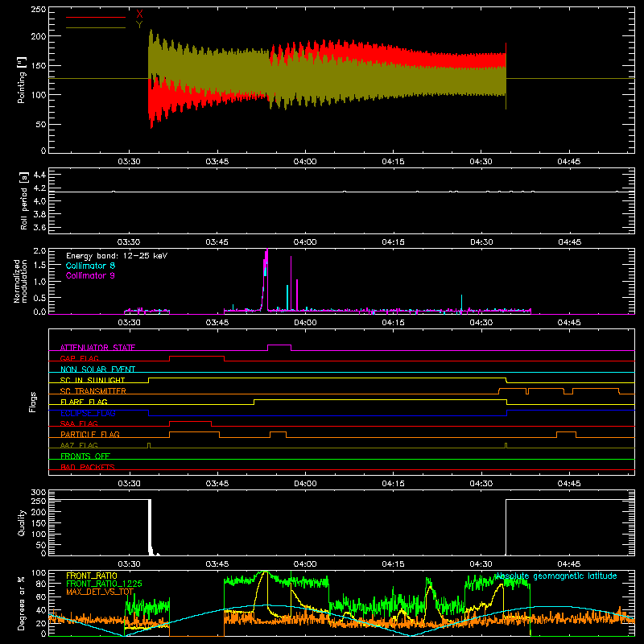Viewport: 644px width, 644px height.
Task: Click the Roll period axis label
Action: tap(23, 200)
